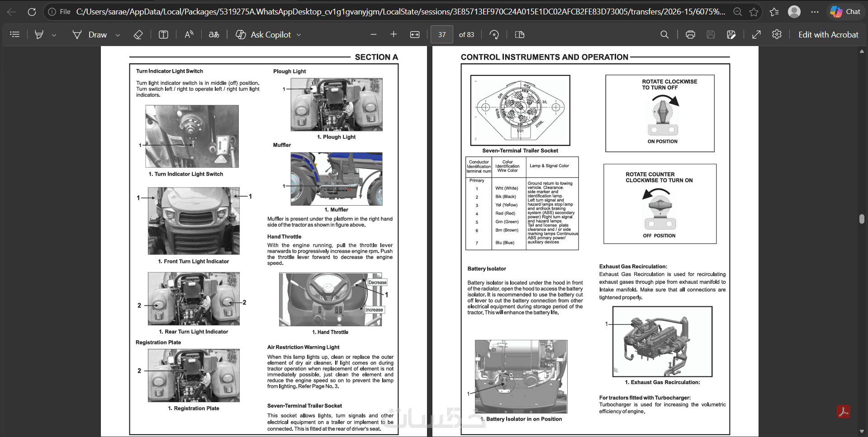Open the PDF table of contents
This screenshot has width=868, height=437.
coord(14,34)
